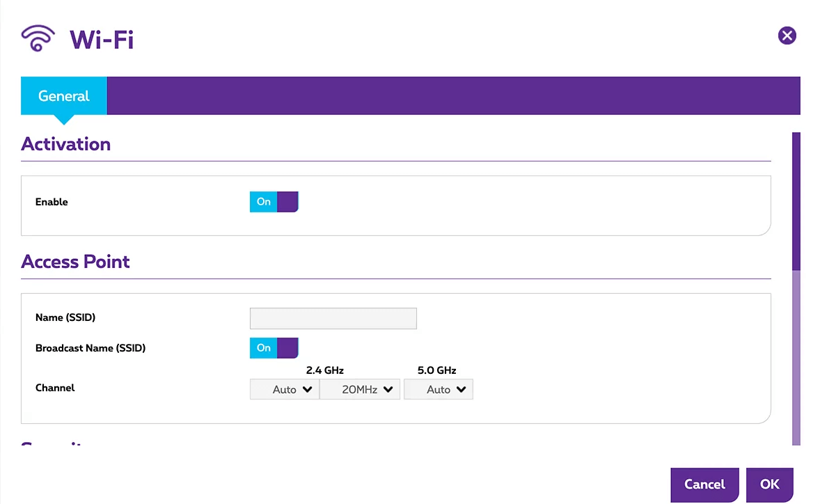The height and width of the screenshot is (504, 820).
Task: Switch to the General tab
Action: coord(64,96)
